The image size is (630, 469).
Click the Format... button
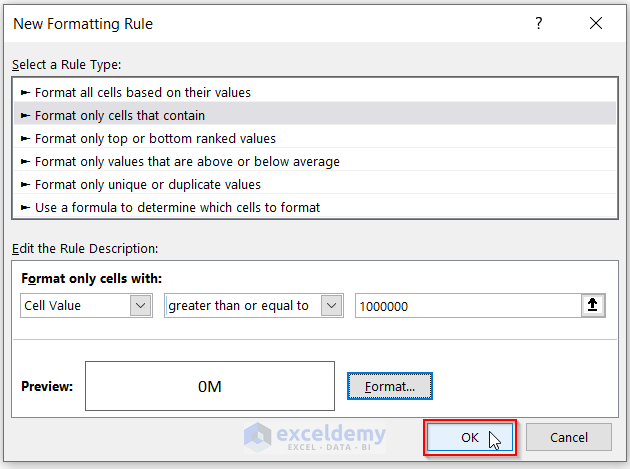(390, 385)
